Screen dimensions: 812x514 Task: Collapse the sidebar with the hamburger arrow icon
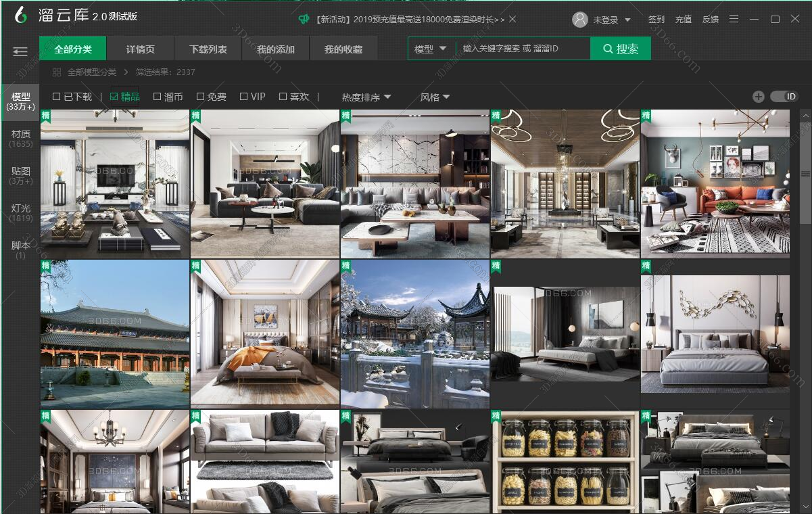click(20, 51)
